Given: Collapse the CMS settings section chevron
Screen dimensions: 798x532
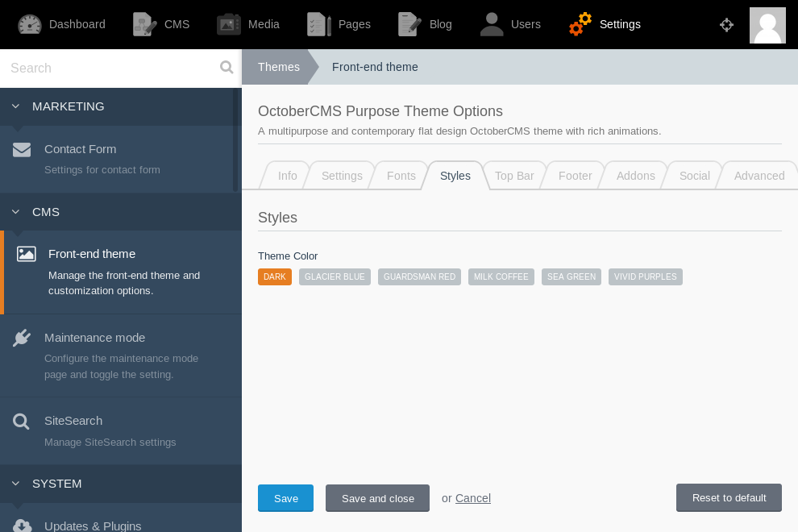Looking at the screenshot, I should click(16, 212).
